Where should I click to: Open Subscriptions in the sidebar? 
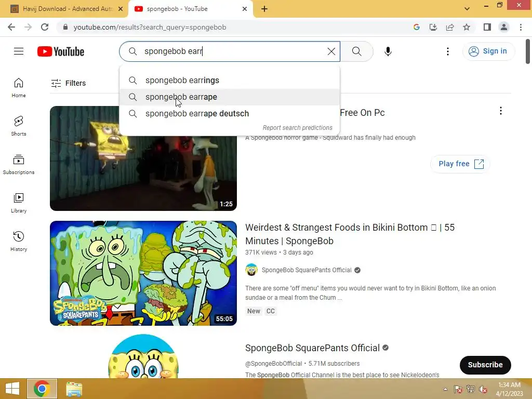click(x=19, y=165)
